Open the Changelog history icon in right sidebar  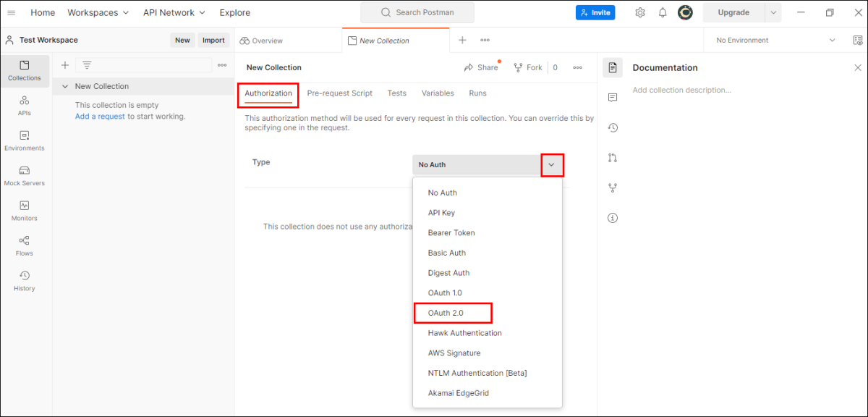point(613,127)
